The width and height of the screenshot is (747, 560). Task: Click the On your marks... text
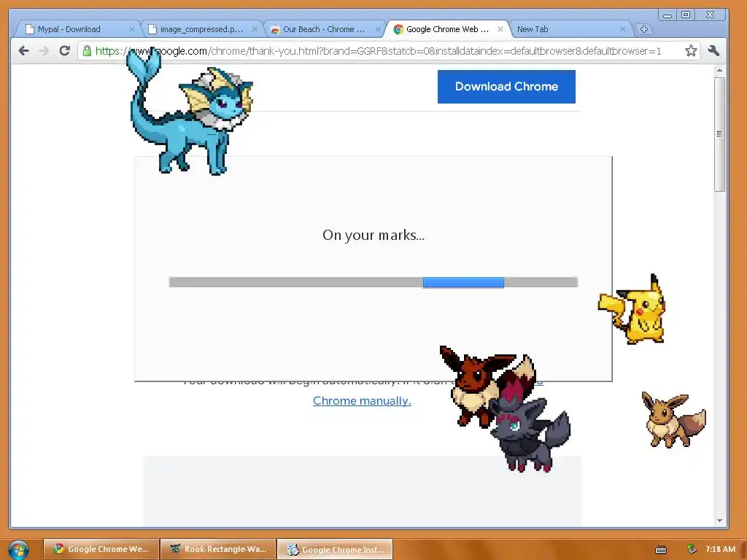click(x=373, y=235)
